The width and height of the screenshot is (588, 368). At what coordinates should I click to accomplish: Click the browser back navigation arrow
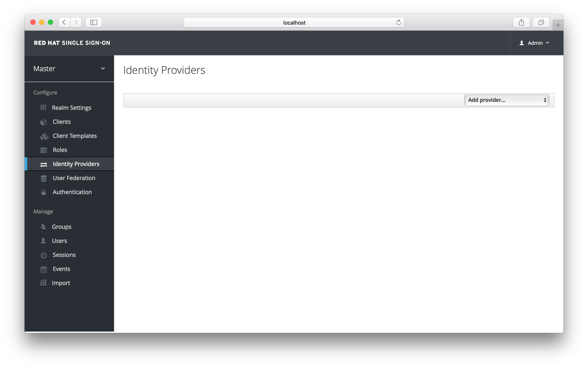(64, 22)
